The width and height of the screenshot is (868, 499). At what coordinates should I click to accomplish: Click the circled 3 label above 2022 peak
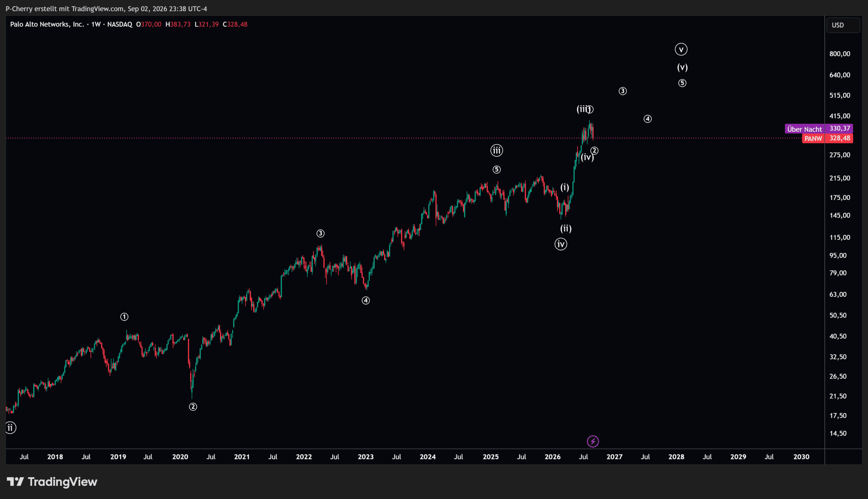(x=320, y=234)
